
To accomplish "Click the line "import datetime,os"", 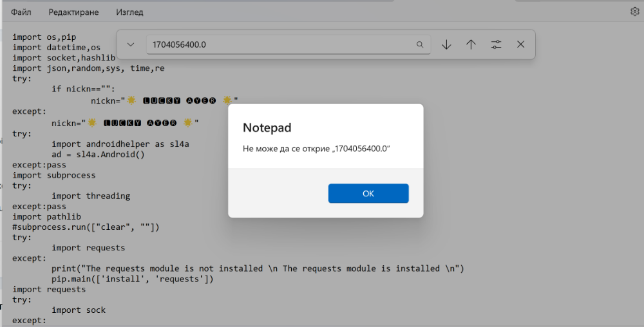I will click(56, 47).
